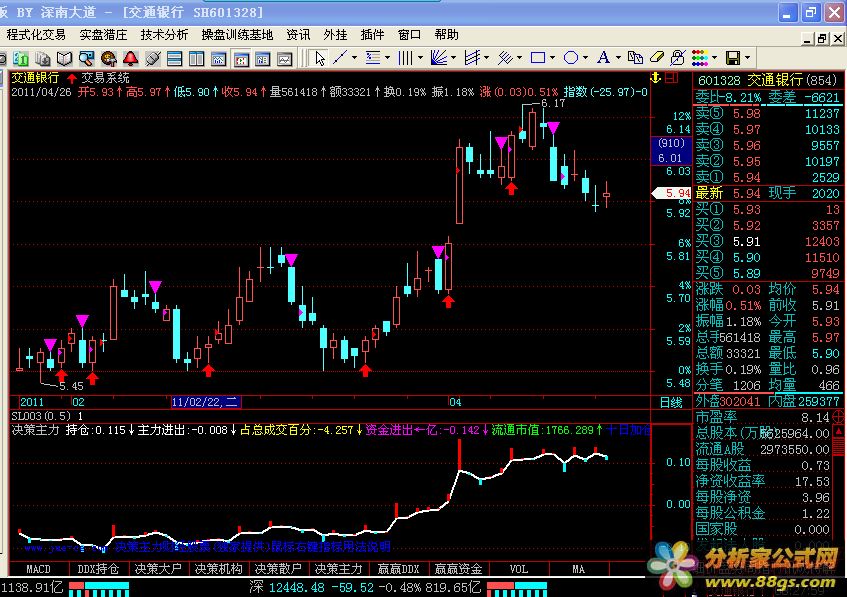Expand the percentage lines tool dropdown arrow
This screenshot has width=847, height=597.
coord(387,58)
